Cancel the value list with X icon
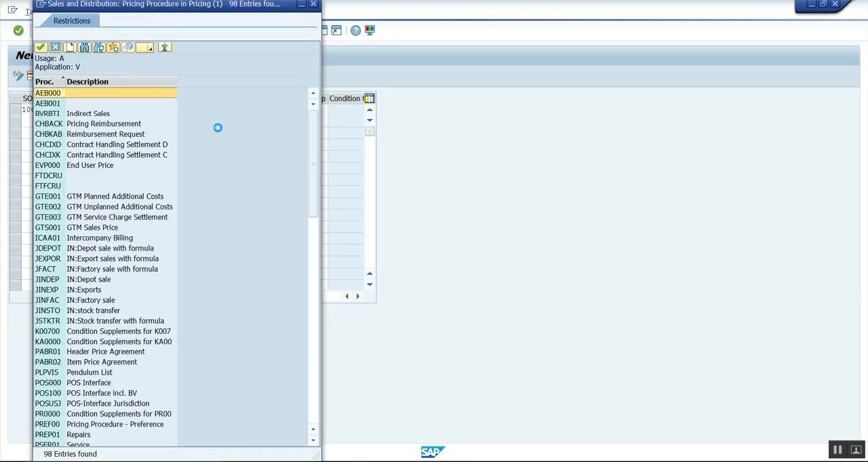The image size is (868, 462). pyautogui.click(x=55, y=47)
